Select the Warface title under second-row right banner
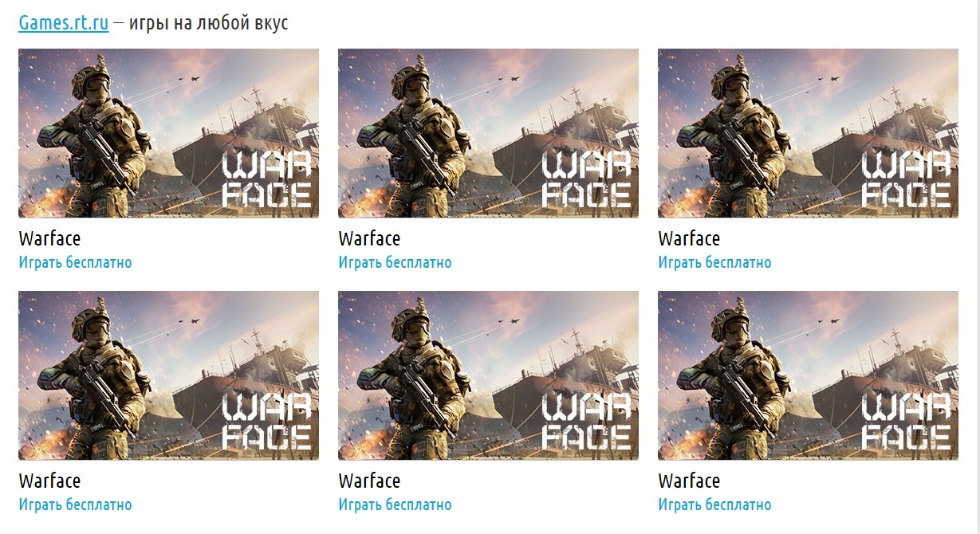The width and height of the screenshot is (980, 534). point(689,481)
